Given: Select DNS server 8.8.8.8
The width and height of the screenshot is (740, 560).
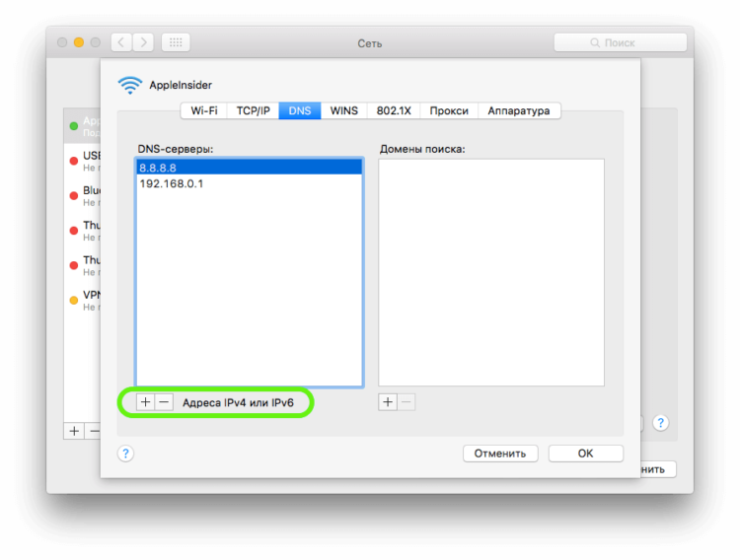Looking at the screenshot, I should click(x=250, y=168).
